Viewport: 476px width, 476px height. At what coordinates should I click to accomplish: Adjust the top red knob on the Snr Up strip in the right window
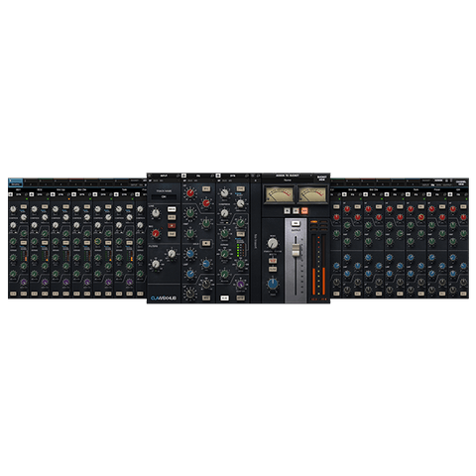click(347, 209)
